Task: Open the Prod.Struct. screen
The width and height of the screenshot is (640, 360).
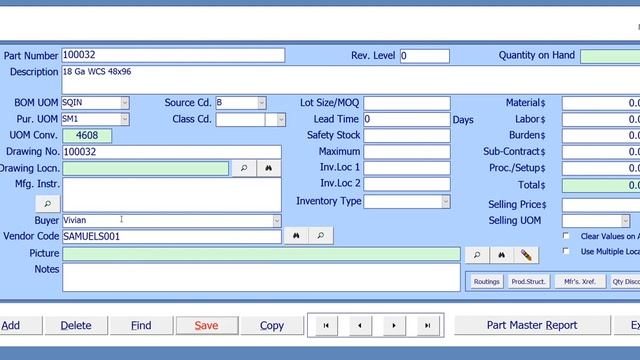Action: coord(528,282)
